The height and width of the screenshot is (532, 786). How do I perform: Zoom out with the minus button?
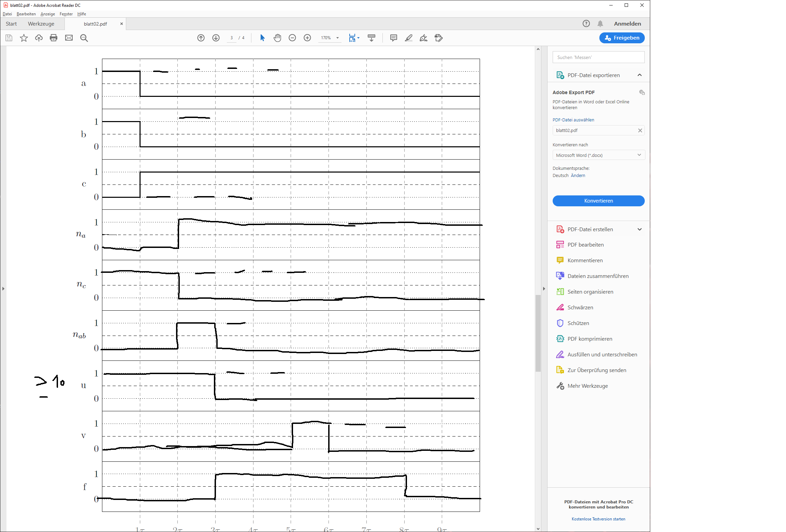coord(292,38)
